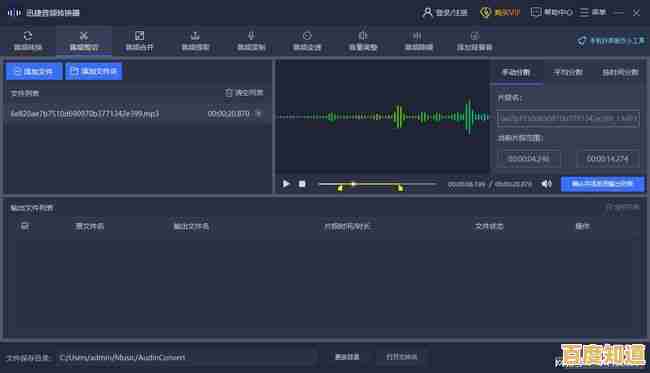This screenshot has height=373, width=650.
Task: Click the clear button above output list
Action: [623, 207]
